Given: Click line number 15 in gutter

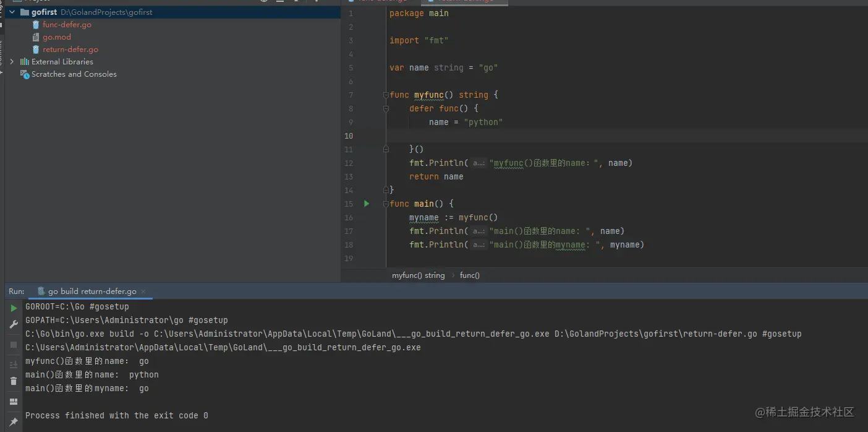Looking at the screenshot, I should click(x=349, y=204).
